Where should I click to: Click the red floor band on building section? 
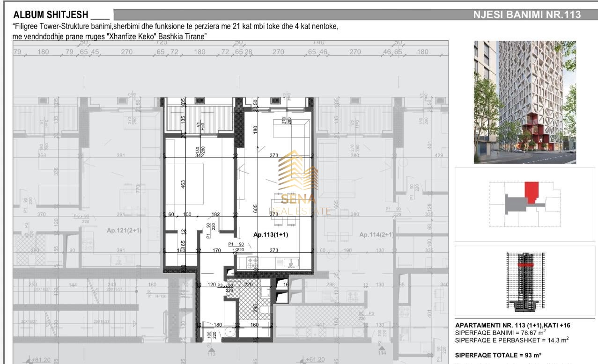coord(526,265)
